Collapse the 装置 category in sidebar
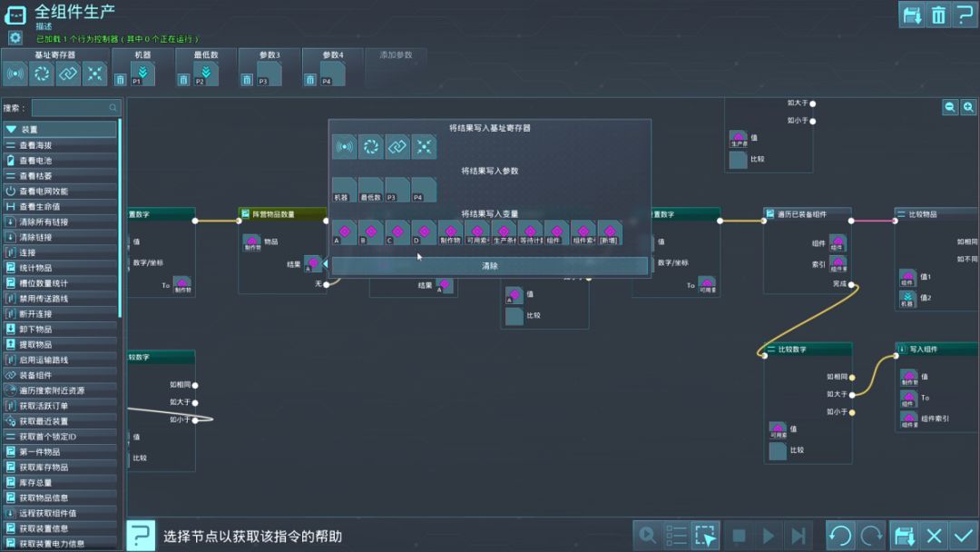 coord(60,130)
